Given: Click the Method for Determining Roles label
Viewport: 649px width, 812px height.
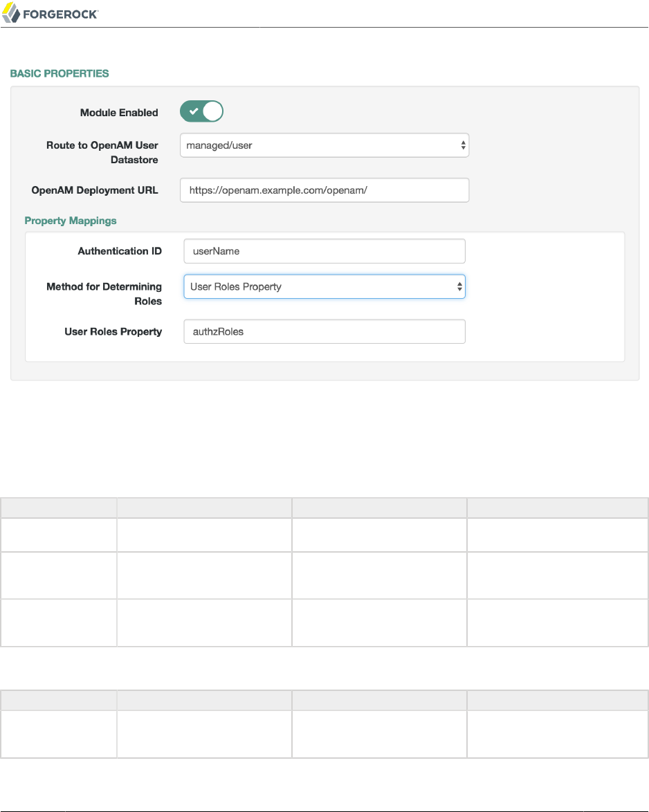Looking at the screenshot, I should (x=104, y=293).
